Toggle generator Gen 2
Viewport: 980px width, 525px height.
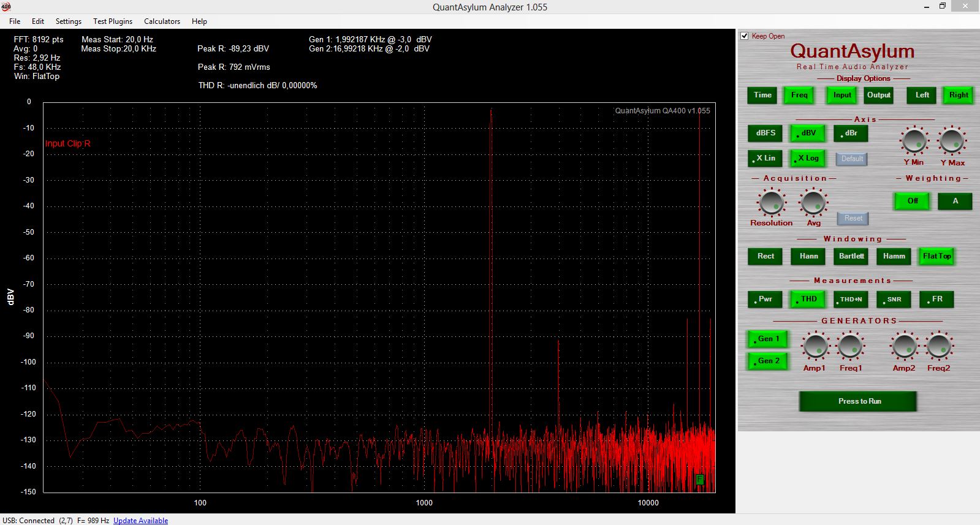coord(768,361)
